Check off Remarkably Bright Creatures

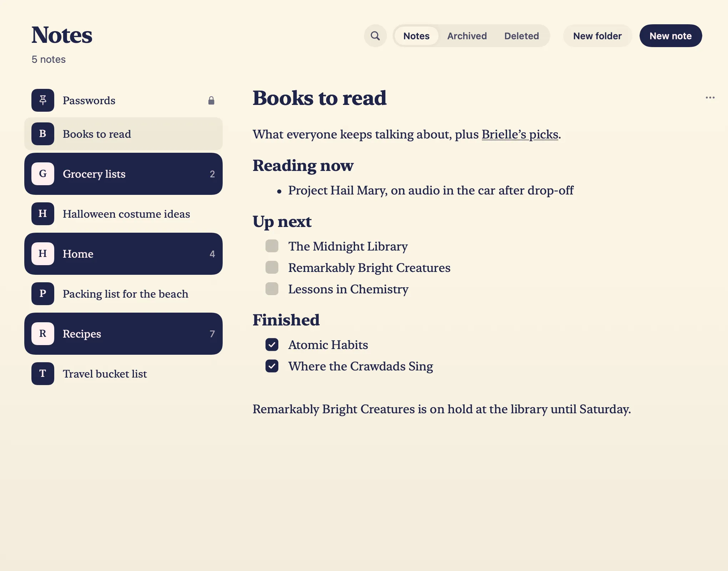(x=272, y=267)
